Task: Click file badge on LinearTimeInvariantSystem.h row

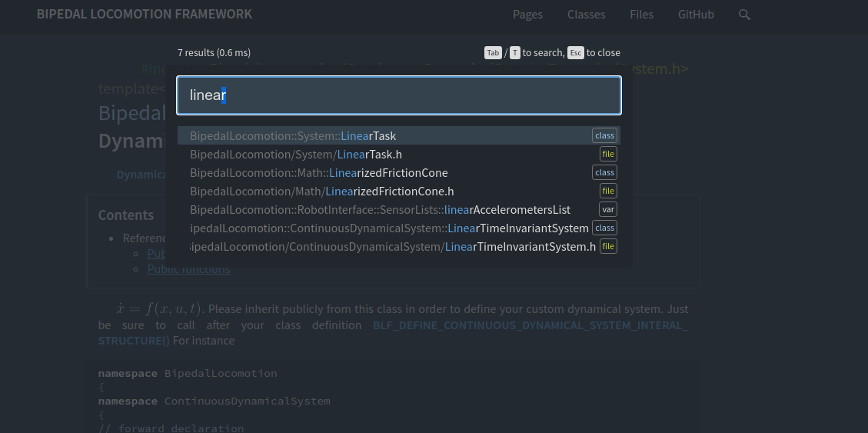Action: tap(608, 246)
